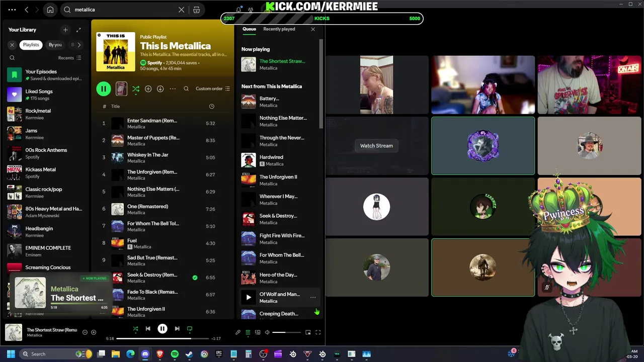Viewport: 644px width, 362px height.
Task: Add current song with plus circle
Action: point(94,332)
